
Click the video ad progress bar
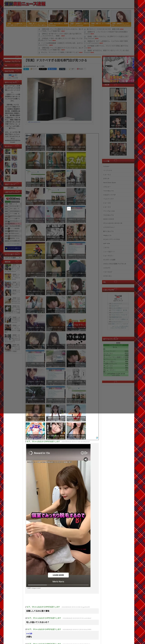(x=58, y=585)
